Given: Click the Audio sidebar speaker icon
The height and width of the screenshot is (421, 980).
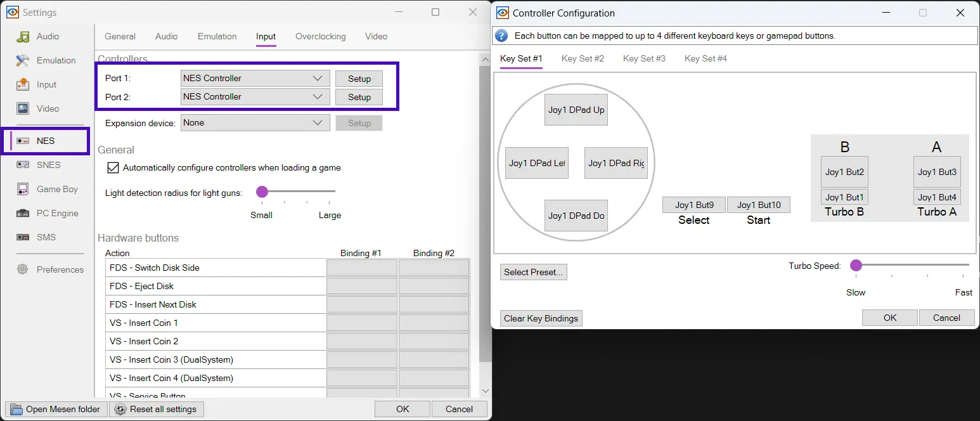Looking at the screenshot, I should pyautogui.click(x=23, y=36).
